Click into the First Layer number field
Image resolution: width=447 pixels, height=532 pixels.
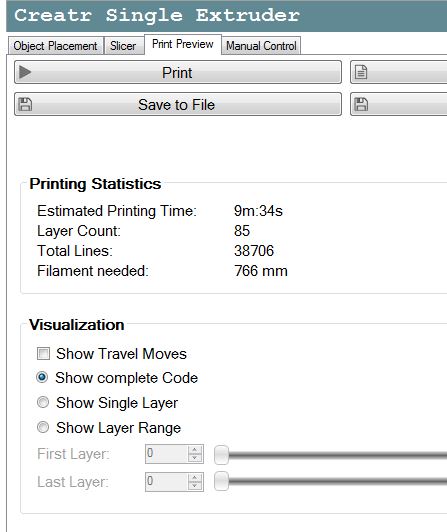[166, 454]
